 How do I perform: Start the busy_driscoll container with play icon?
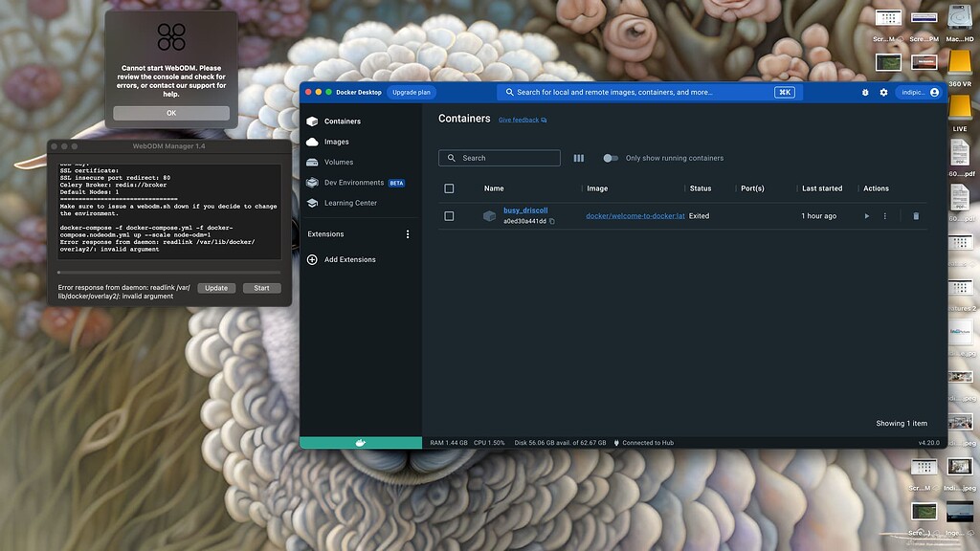click(867, 216)
